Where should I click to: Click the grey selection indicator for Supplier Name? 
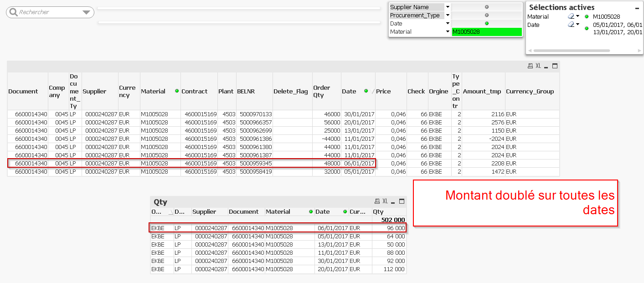(487, 7)
